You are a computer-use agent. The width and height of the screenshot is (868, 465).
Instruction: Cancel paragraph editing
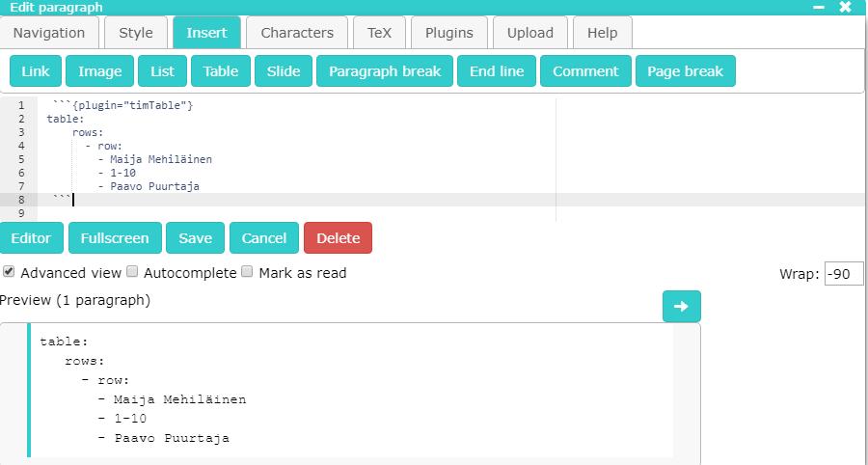(x=264, y=238)
